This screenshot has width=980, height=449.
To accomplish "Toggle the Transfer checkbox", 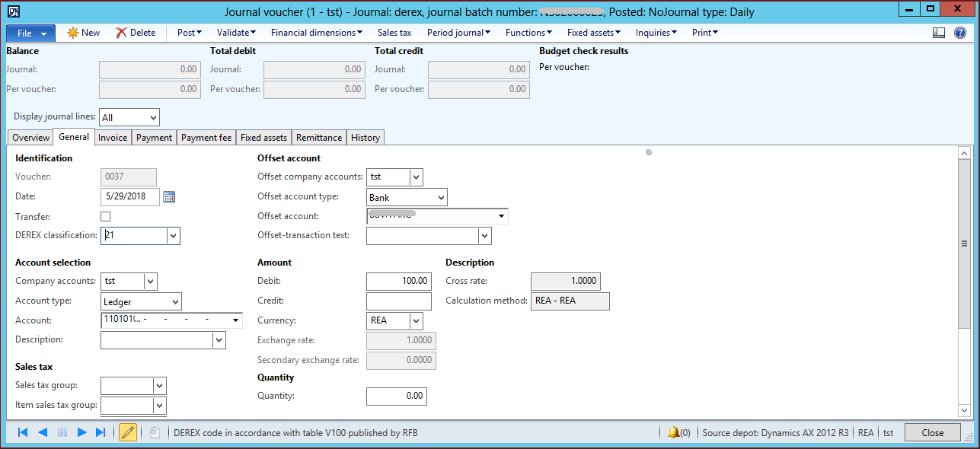I will (x=106, y=217).
